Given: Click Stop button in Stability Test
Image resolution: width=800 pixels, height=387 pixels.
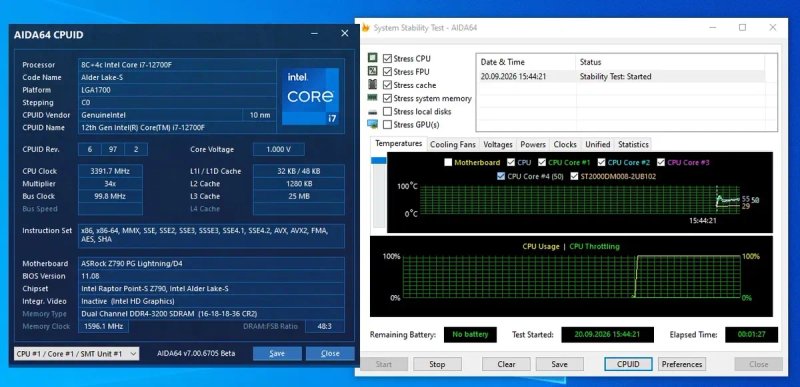Looking at the screenshot, I should [437, 364].
